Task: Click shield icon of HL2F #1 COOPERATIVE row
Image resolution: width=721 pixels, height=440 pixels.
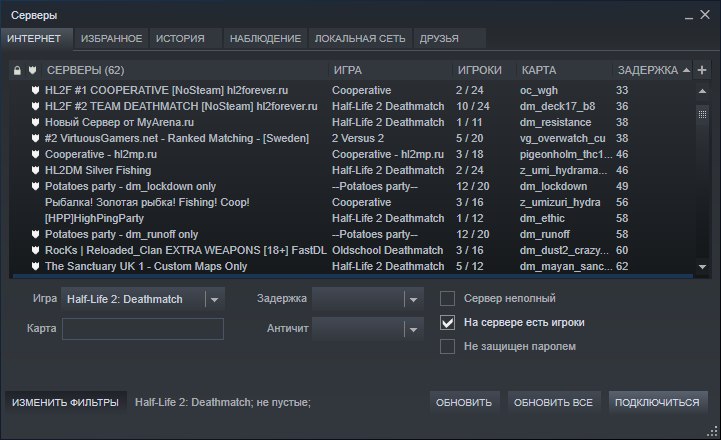Action: click(x=35, y=90)
